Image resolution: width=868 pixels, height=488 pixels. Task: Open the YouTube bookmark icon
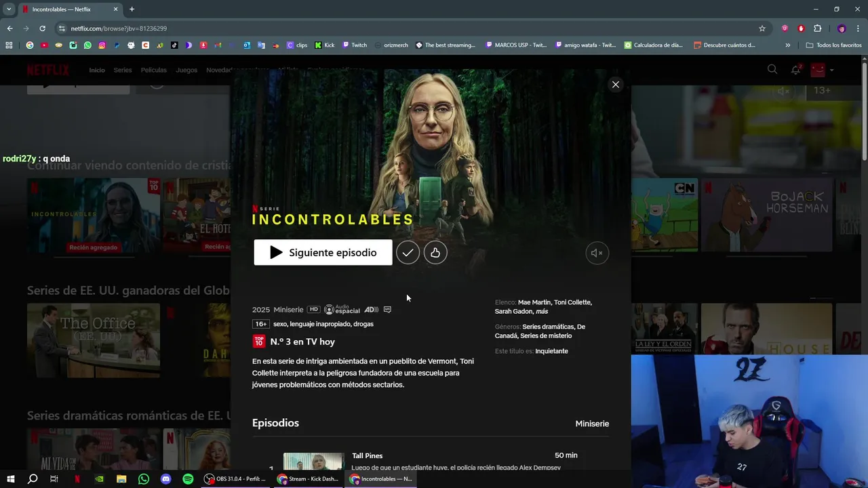(x=44, y=45)
